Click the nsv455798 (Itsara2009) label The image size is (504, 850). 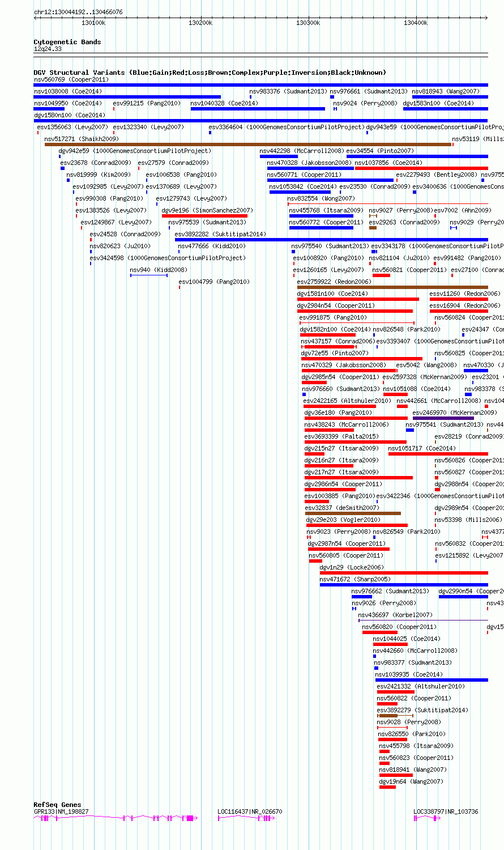pos(417,746)
